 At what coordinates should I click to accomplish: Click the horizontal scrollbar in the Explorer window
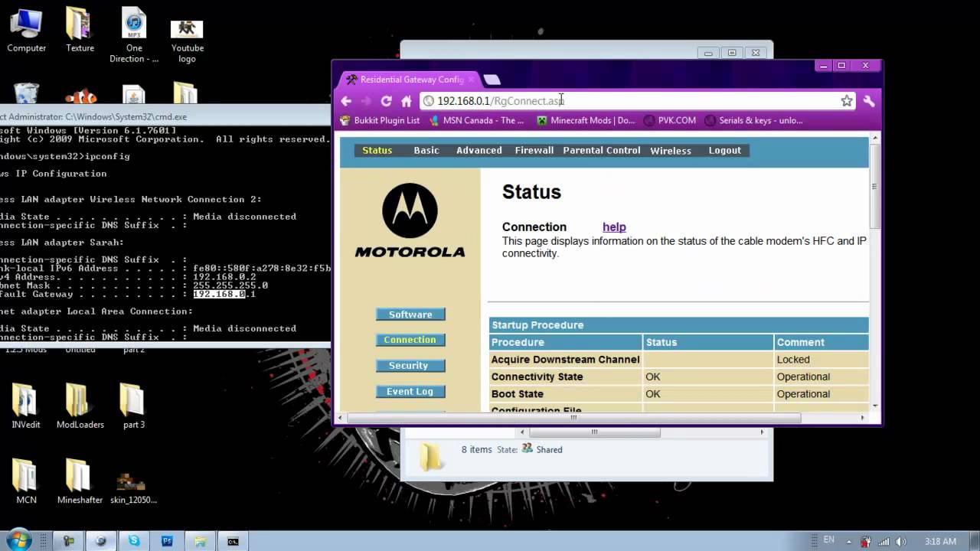[595, 432]
